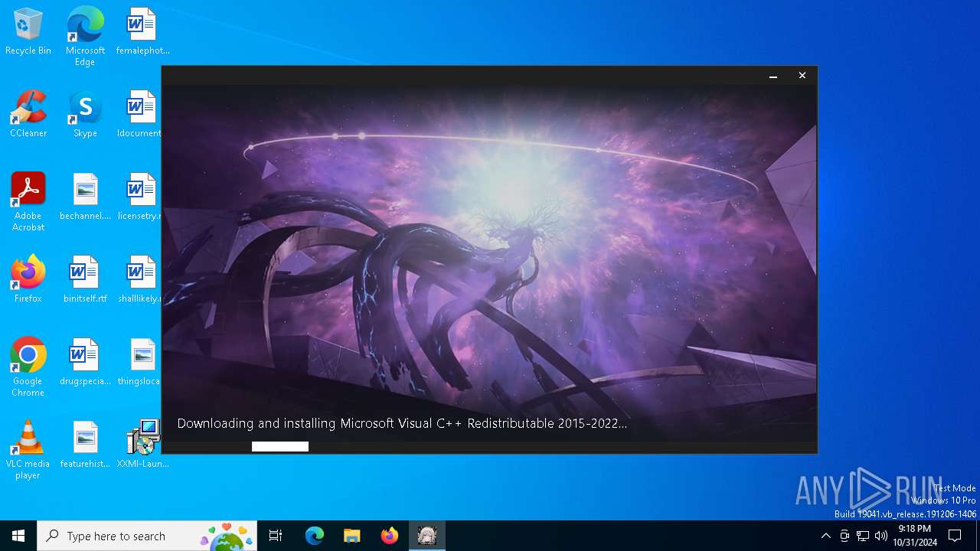Show hidden system tray icons
Screen dimensions: 980x551
tap(825, 536)
